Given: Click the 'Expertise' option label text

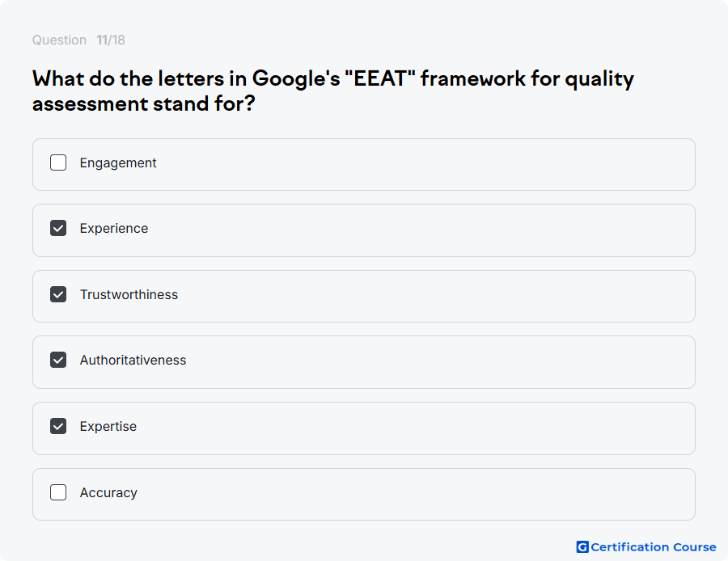Looking at the screenshot, I should click(108, 427).
